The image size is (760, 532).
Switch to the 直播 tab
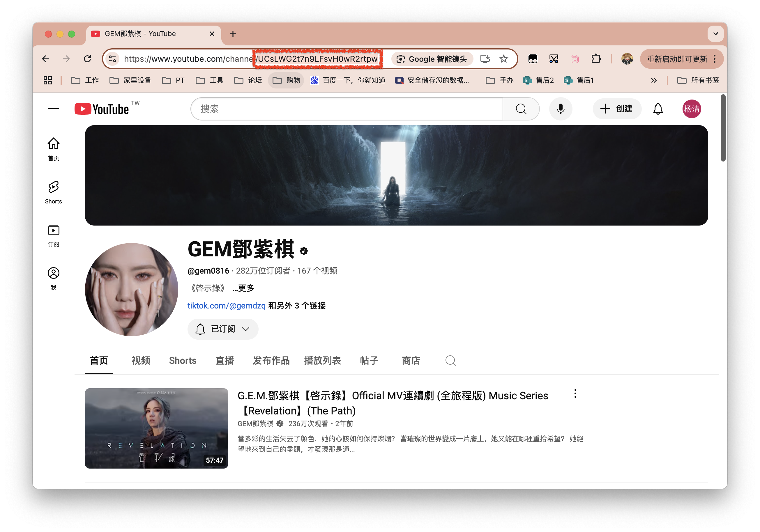pos(225,360)
